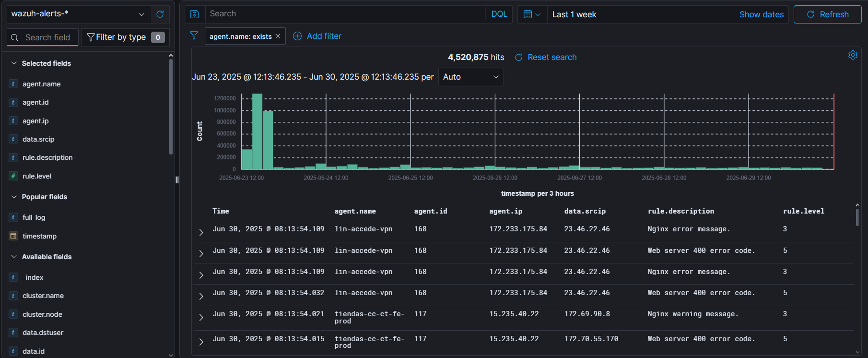Collapse the Selected fields section

pos(14,63)
